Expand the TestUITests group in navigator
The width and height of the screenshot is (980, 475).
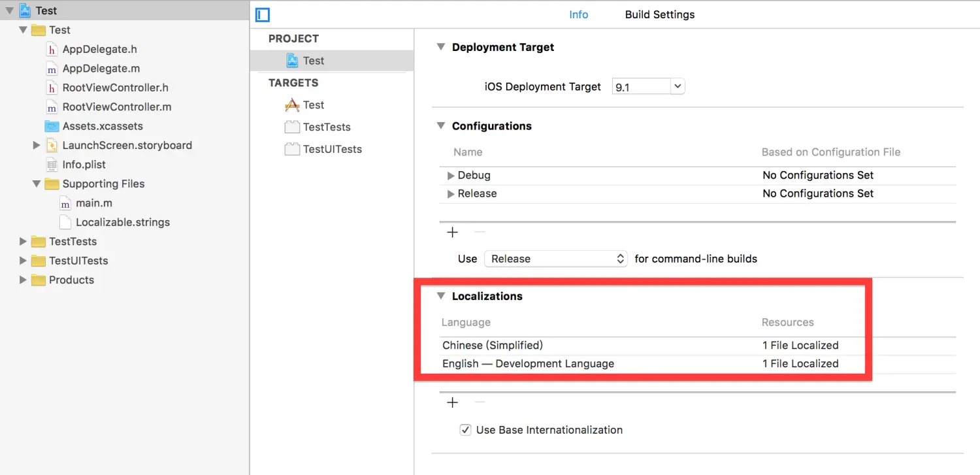tap(24, 261)
